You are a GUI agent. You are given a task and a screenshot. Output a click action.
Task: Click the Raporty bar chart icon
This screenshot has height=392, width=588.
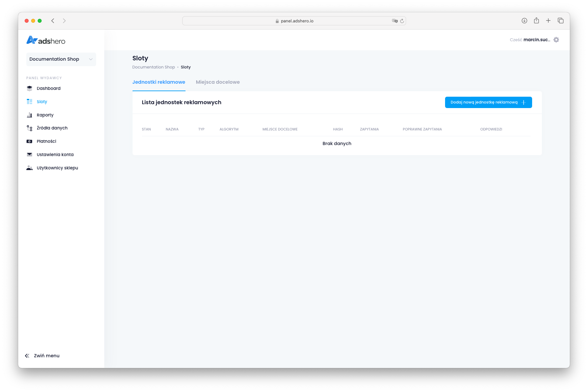pos(30,115)
